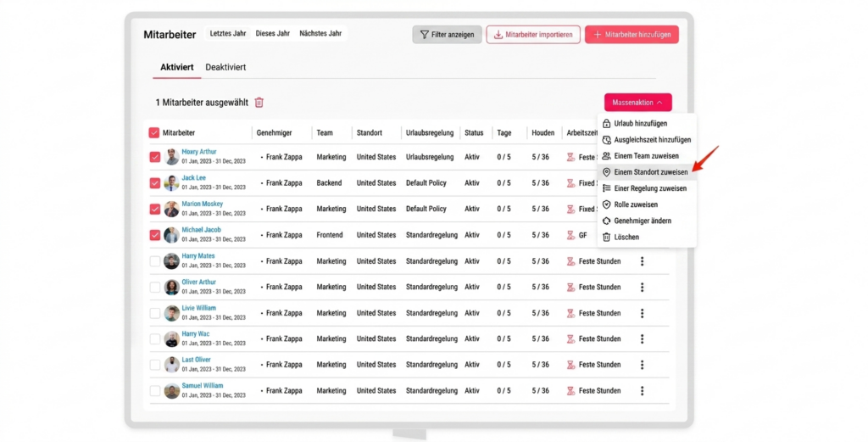The width and height of the screenshot is (868, 442).
Task: Toggle the select-all Mitarbeiter header checkbox
Action: coord(153,133)
